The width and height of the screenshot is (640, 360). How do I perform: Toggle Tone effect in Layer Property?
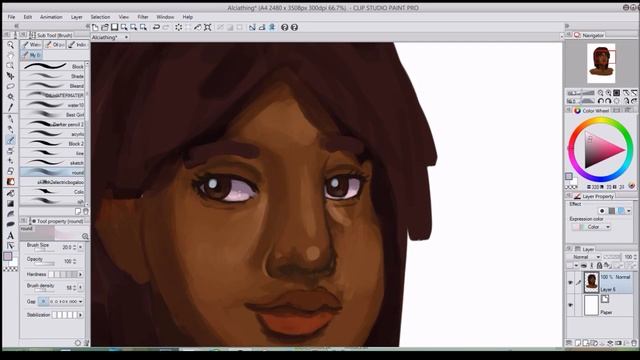[x=611, y=211]
